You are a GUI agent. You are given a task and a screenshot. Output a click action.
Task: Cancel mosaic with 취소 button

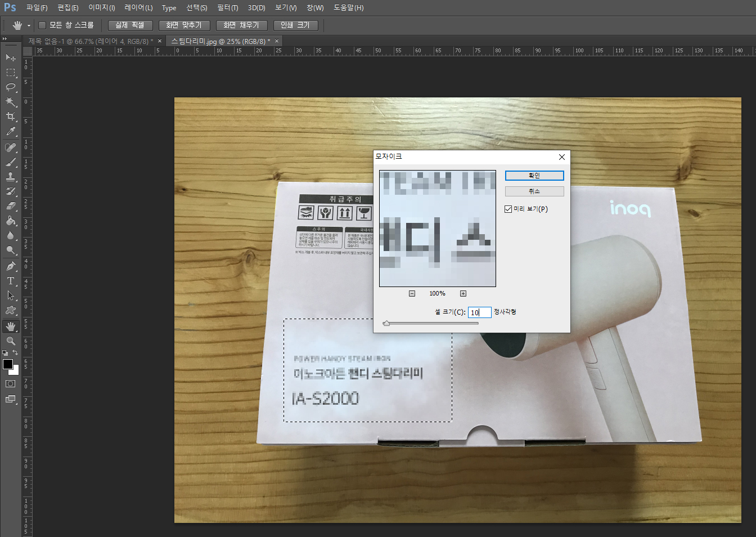(x=534, y=191)
